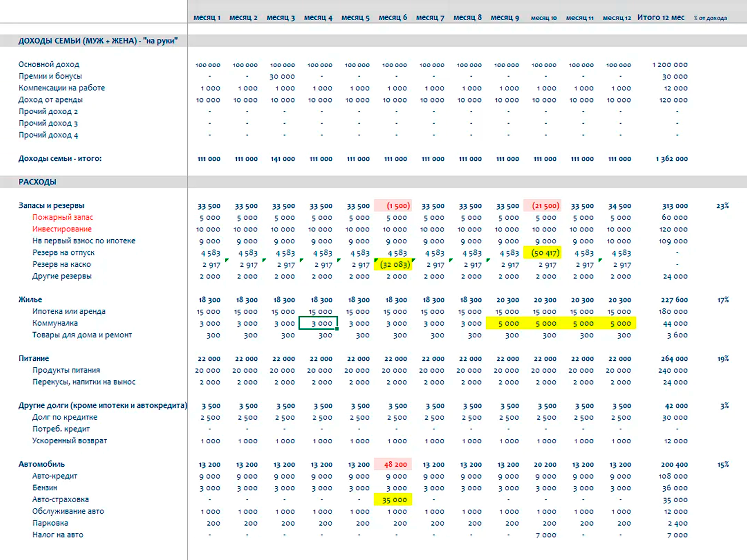
Task: Select the red (21 500) reserves cell
Action: point(542,206)
